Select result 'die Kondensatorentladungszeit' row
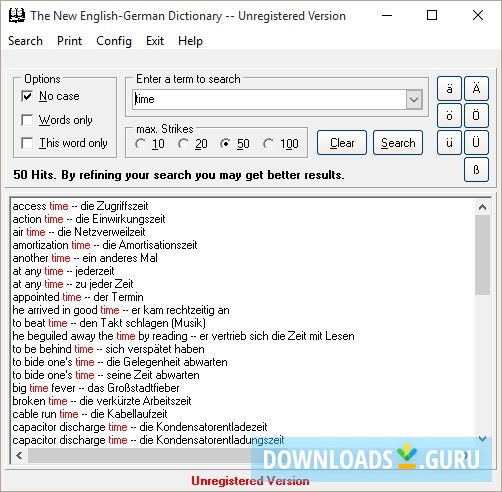This screenshot has height=492, width=502. tap(148, 440)
